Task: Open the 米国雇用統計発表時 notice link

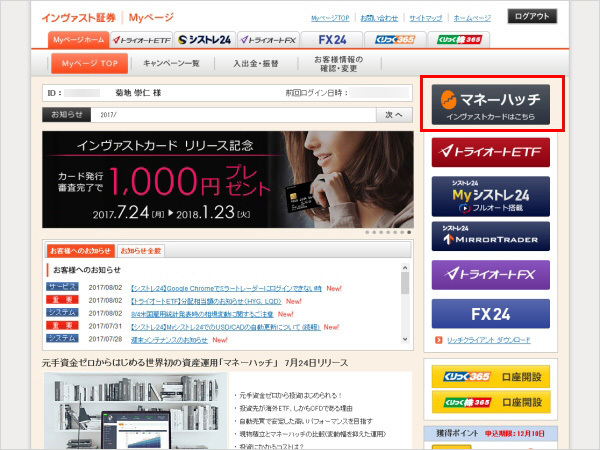Action: point(202,314)
